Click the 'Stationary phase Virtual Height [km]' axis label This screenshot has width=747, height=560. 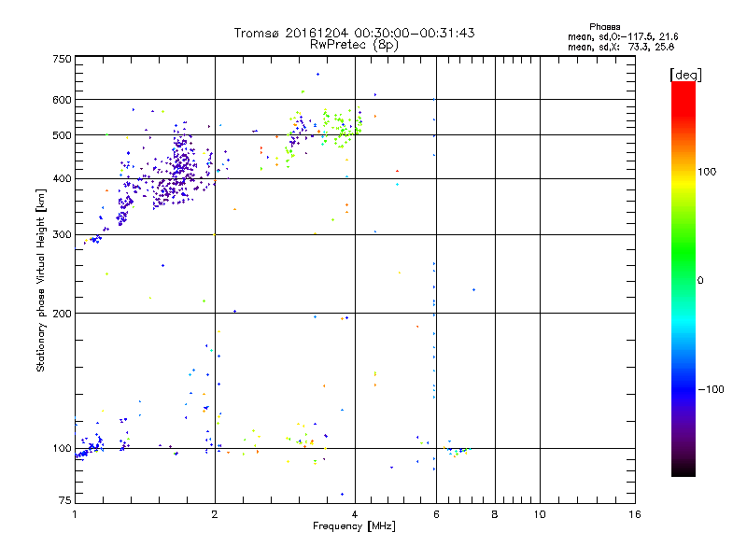click(x=40, y=280)
